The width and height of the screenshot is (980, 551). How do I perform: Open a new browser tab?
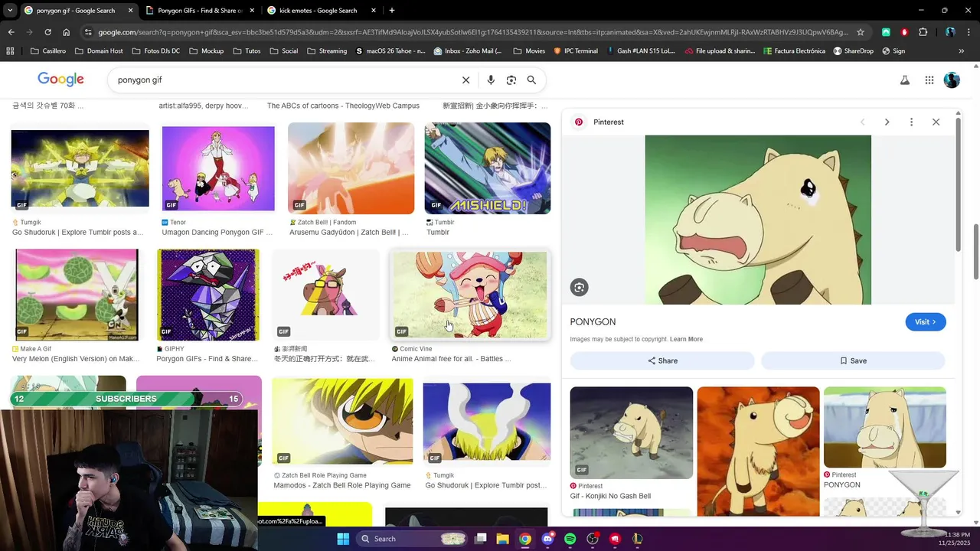pos(392,11)
